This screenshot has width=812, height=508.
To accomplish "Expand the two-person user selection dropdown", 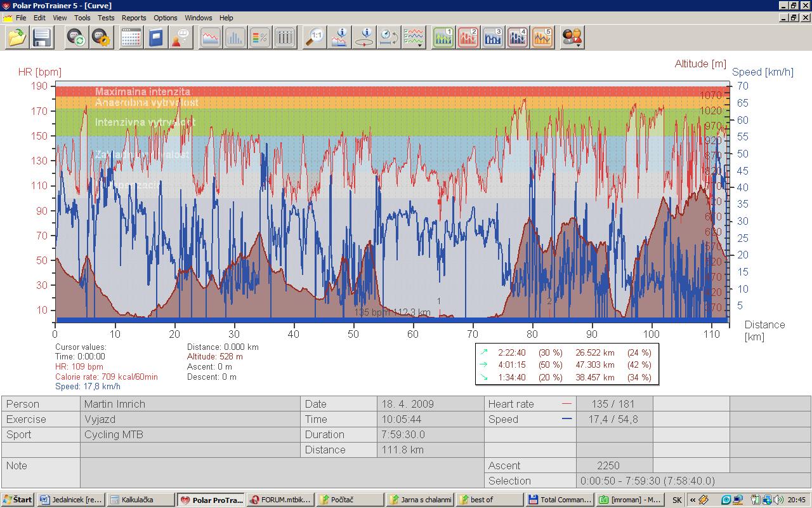I will coord(572,38).
